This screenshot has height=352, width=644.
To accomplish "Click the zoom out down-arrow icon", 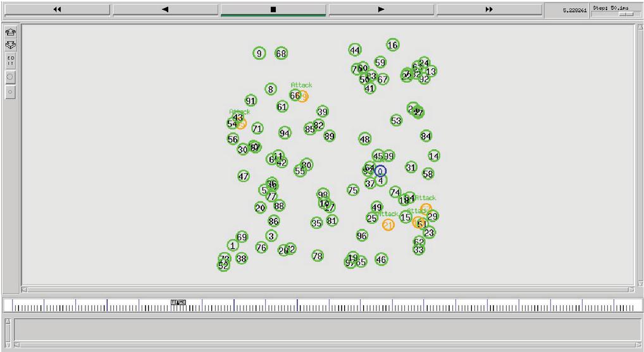I will click(10, 46).
